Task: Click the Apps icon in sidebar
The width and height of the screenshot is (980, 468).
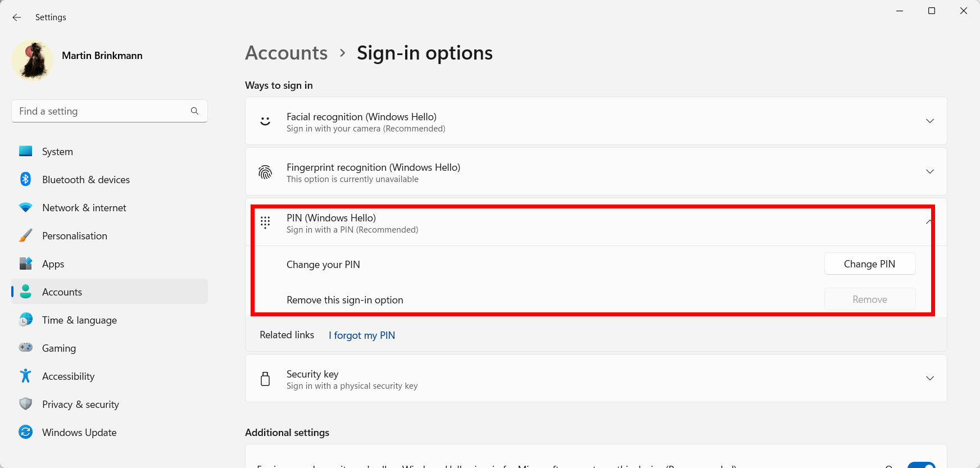Action: point(26,263)
